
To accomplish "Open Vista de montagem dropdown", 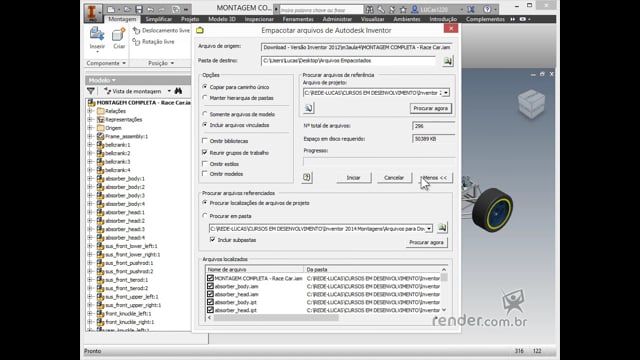I will pyautogui.click(x=169, y=91).
